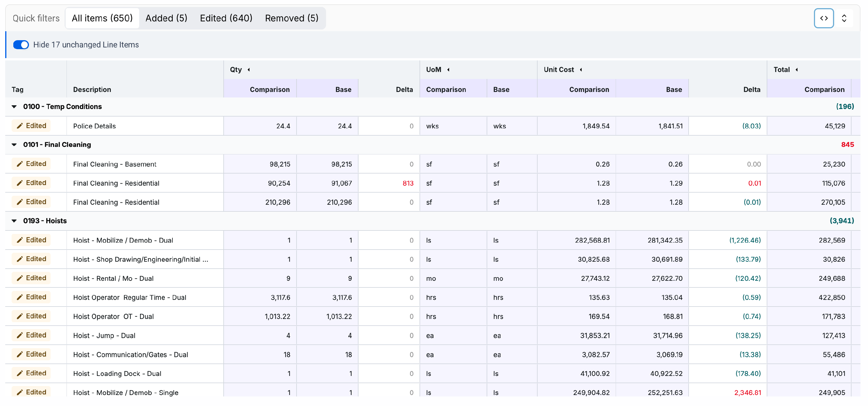Select the All items (650) filter tab
This screenshot has width=868, height=406.
(102, 18)
